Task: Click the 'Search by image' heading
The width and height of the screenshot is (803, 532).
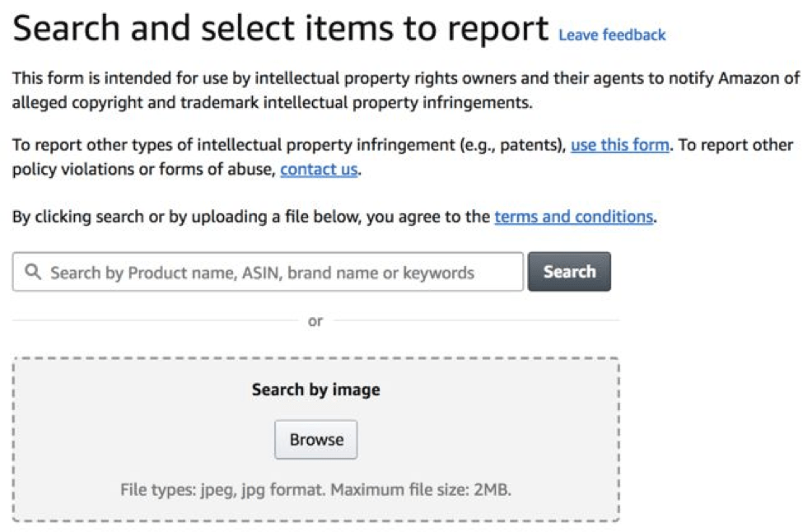Action: pyautogui.click(x=316, y=390)
